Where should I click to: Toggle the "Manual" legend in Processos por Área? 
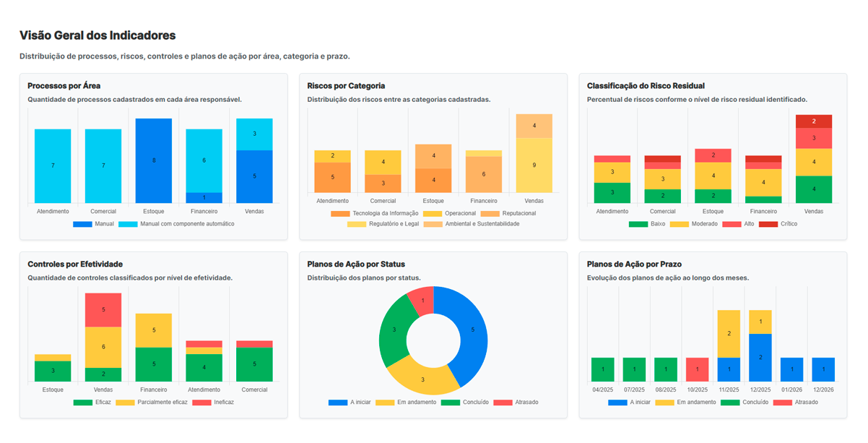pyautogui.click(x=93, y=224)
